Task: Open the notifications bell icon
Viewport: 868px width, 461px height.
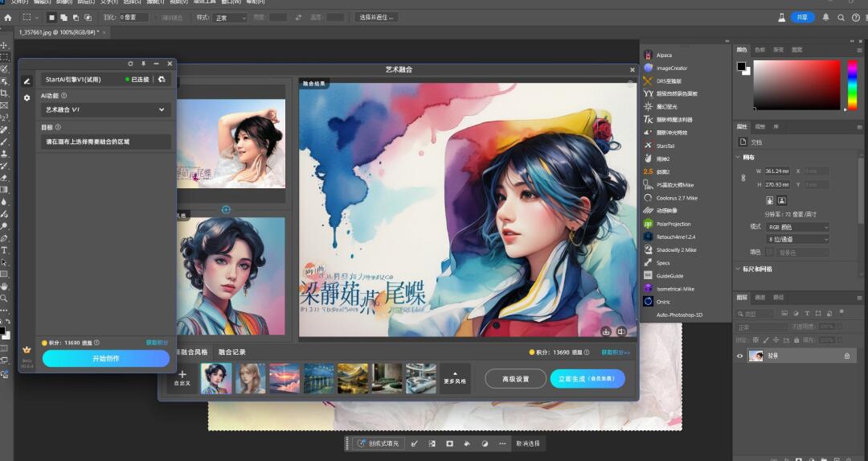Action: click(826, 17)
